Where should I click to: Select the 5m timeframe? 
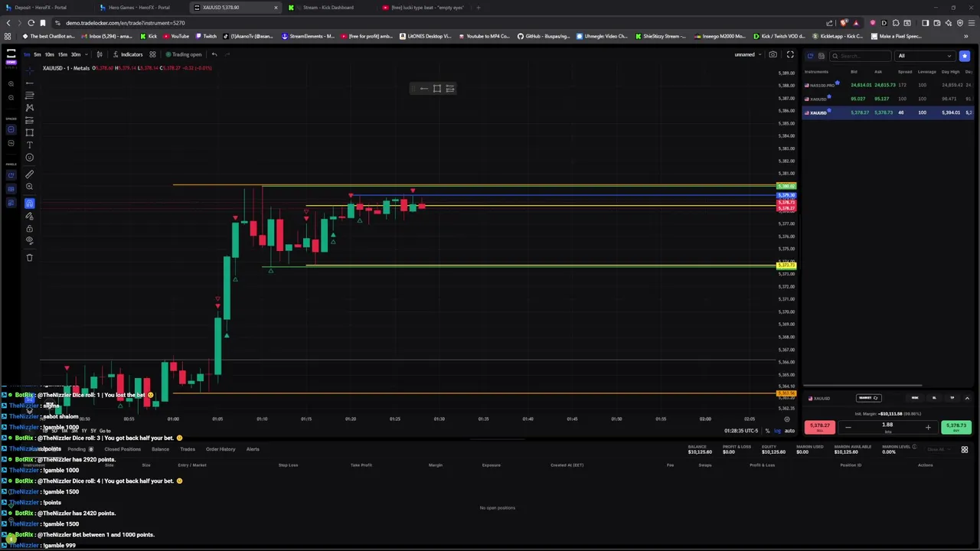click(x=38, y=54)
